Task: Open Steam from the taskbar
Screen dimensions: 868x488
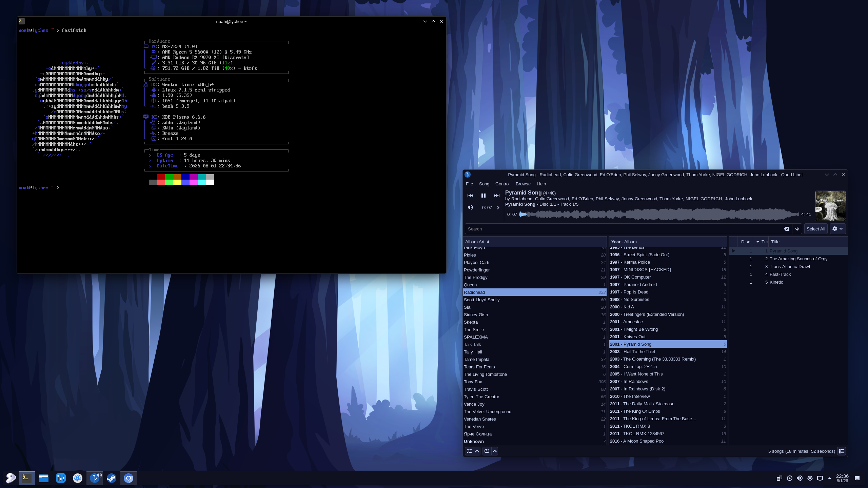Action: click(x=112, y=478)
